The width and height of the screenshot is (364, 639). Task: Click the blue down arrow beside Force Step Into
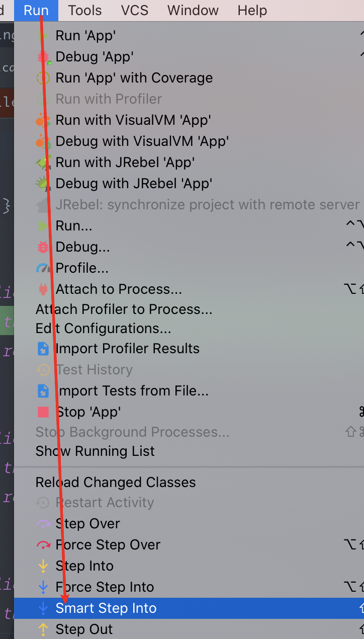tap(43, 587)
